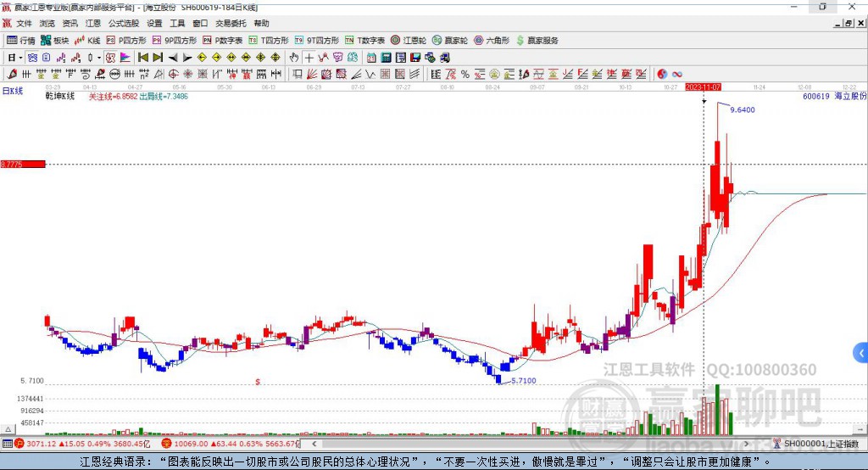Viewport: 868px width, 470px height.
Task: Open the 公式选股 menu
Action: (x=124, y=23)
